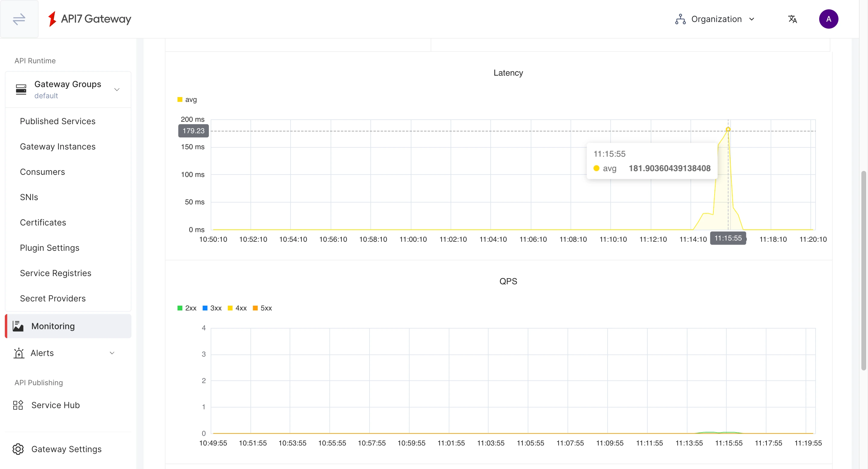The width and height of the screenshot is (868, 469).
Task: Open Published Services
Action: click(58, 121)
